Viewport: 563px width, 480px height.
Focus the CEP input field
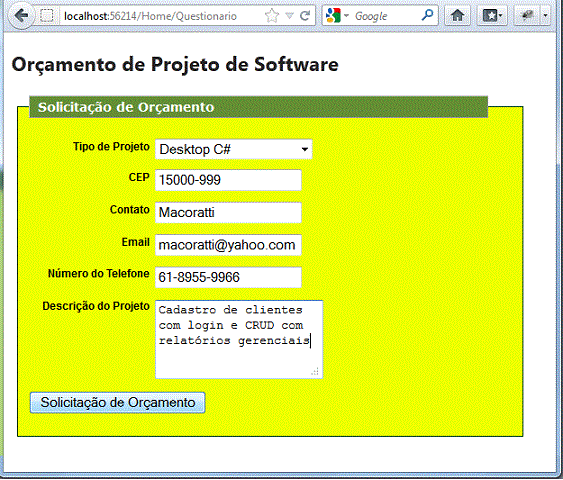pyautogui.click(x=228, y=180)
